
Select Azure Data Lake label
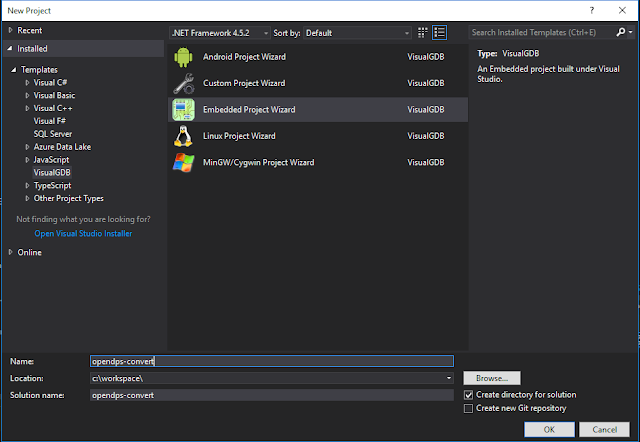(62, 147)
